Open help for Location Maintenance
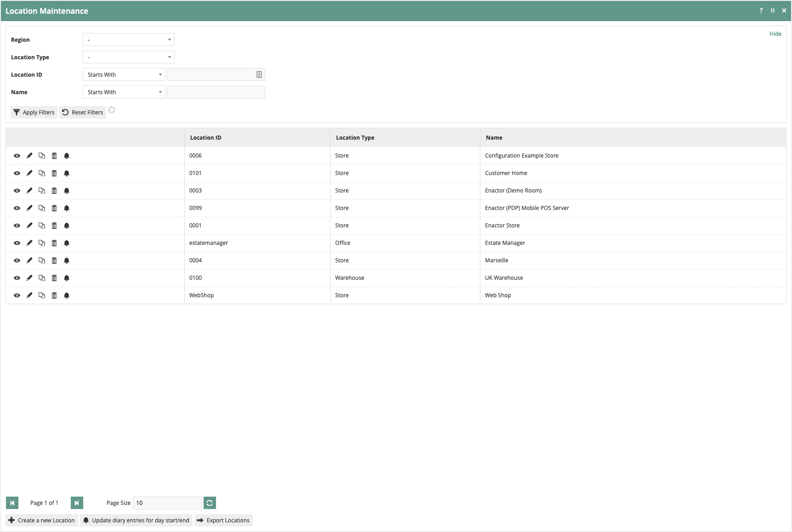Image resolution: width=792 pixels, height=532 pixels. pyautogui.click(x=761, y=10)
